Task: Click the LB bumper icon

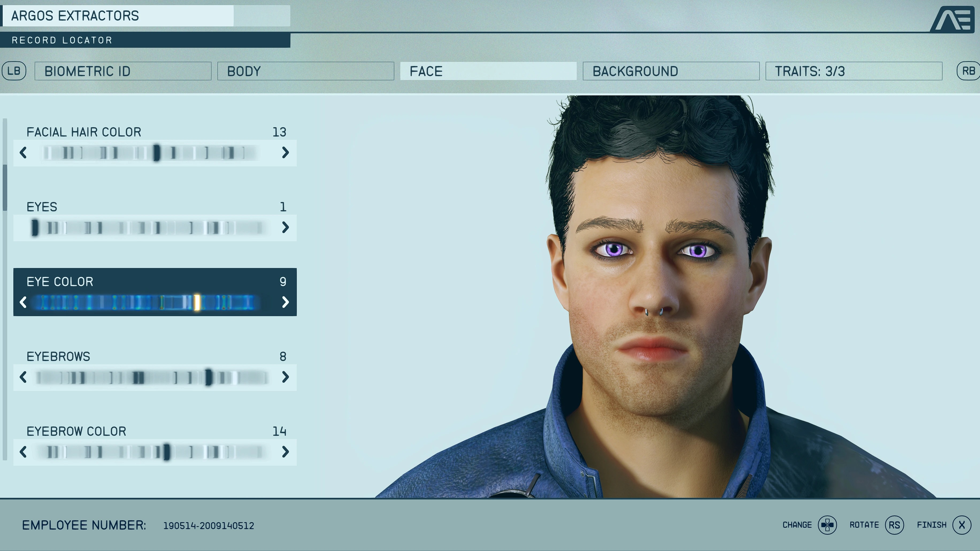Action: 14,71
